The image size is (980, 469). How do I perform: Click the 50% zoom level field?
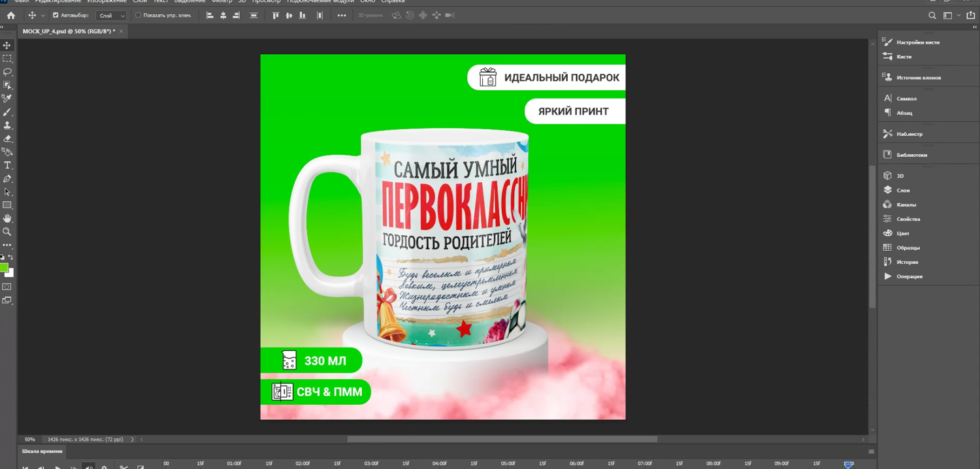[x=30, y=440]
